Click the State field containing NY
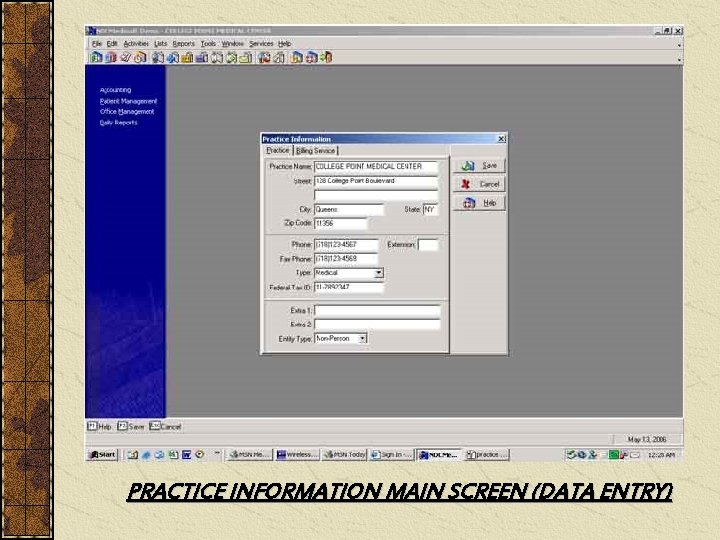 (430, 210)
